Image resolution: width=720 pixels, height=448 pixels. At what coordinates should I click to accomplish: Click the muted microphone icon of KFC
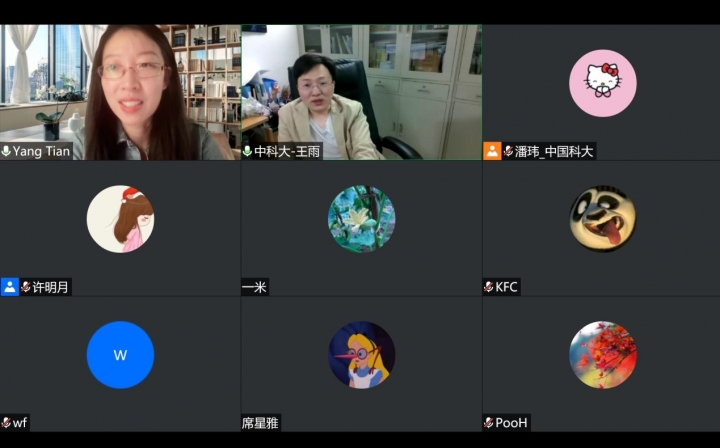[x=489, y=287]
